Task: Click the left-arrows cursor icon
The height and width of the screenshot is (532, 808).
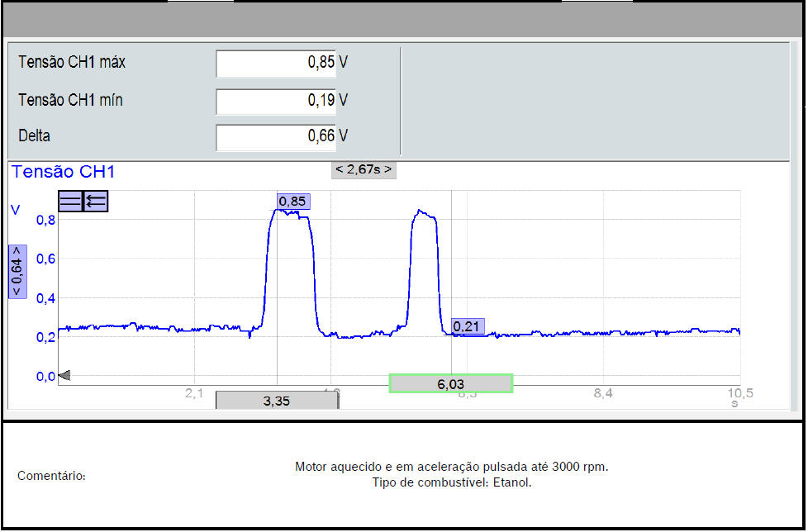Action: pos(96,201)
